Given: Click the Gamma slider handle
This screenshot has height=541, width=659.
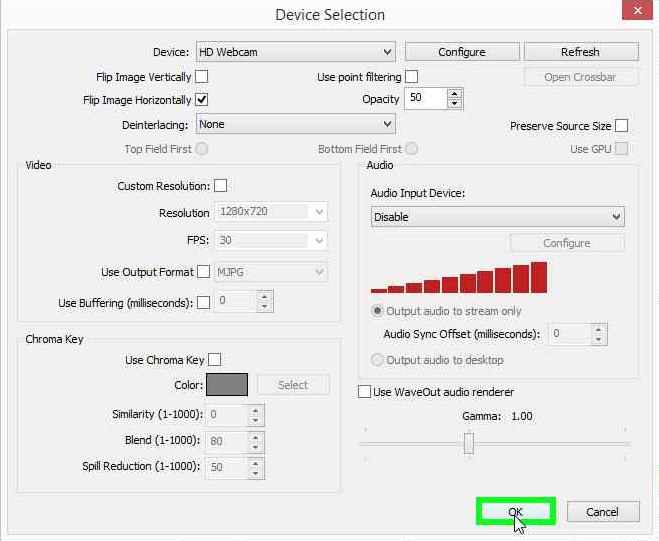Looking at the screenshot, I should pos(468,443).
